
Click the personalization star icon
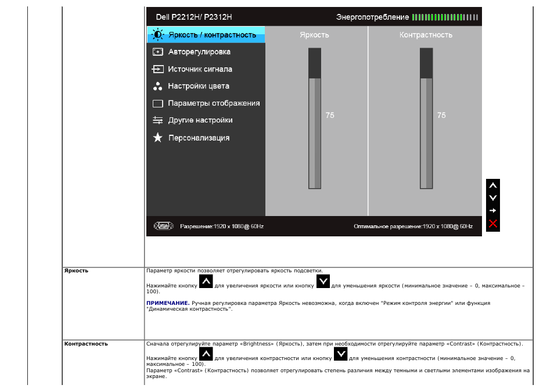[x=157, y=138]
